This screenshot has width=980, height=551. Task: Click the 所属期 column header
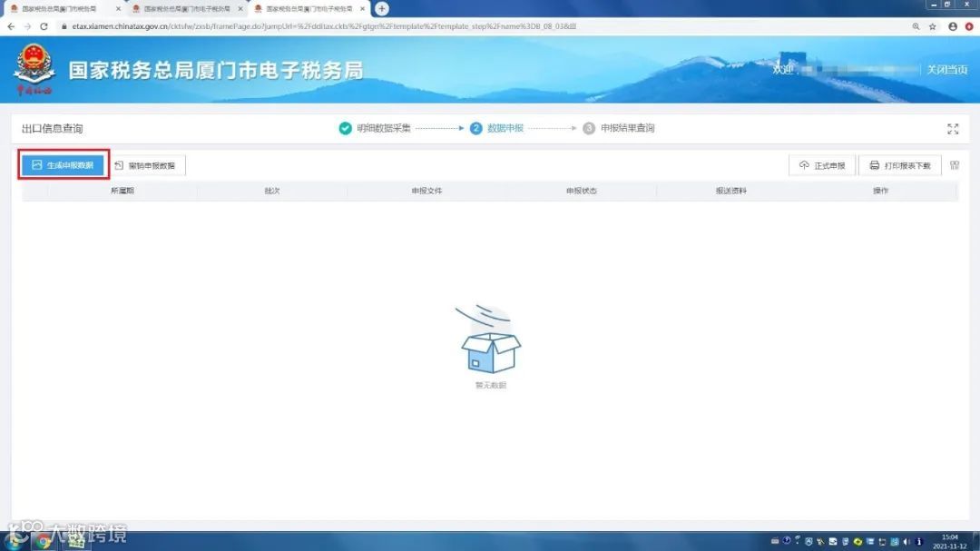tap(122, 191)
